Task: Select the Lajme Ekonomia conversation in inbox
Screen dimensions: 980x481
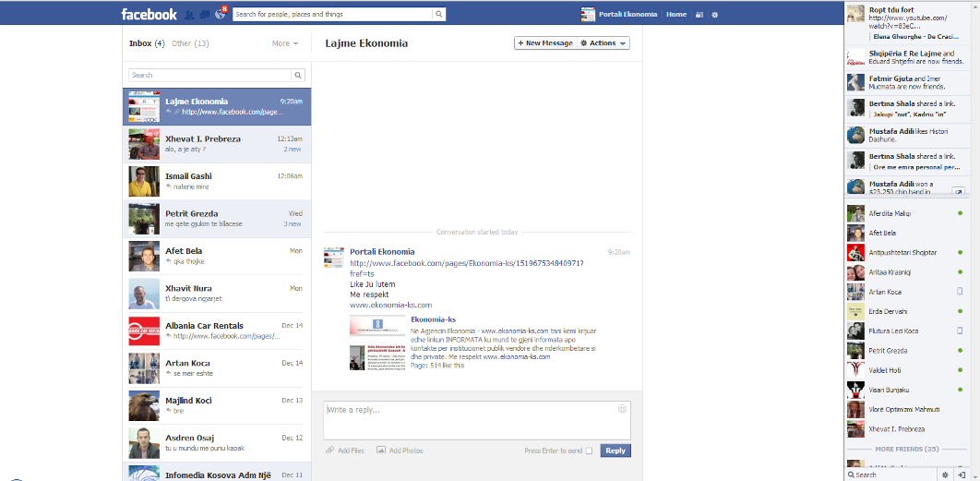Action: point(217,107)
